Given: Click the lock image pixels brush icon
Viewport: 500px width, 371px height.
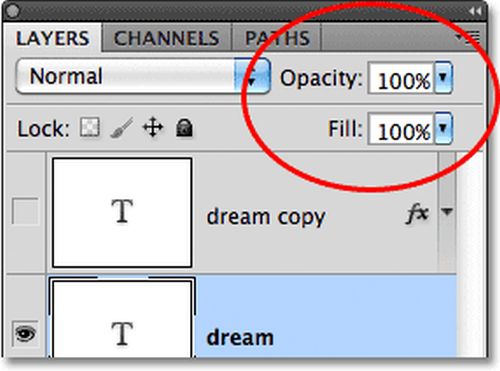Looking at the screenshot, I should point(122,127).
